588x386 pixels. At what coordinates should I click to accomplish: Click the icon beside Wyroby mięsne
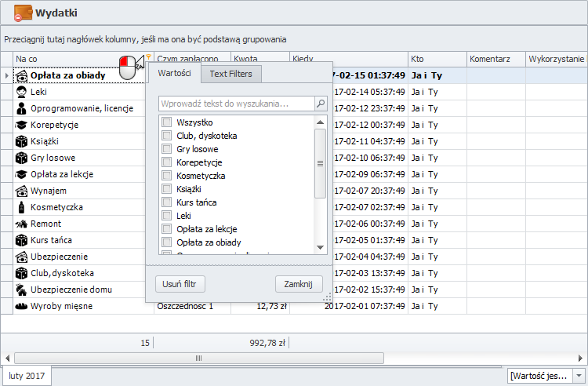[22, 306]
